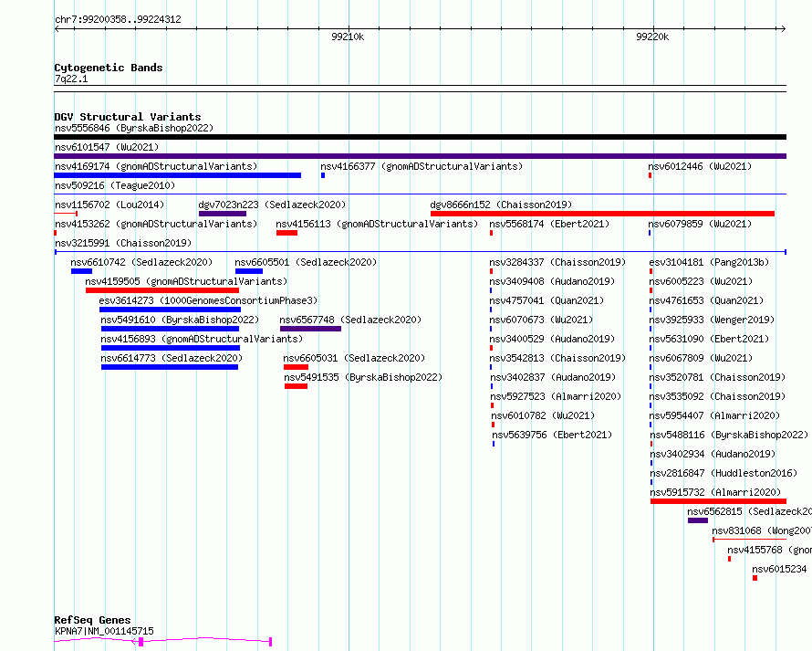Click the magenta KPNA7 exon block
This screenshot has height=651, width=812.
[x=141, y=642]
